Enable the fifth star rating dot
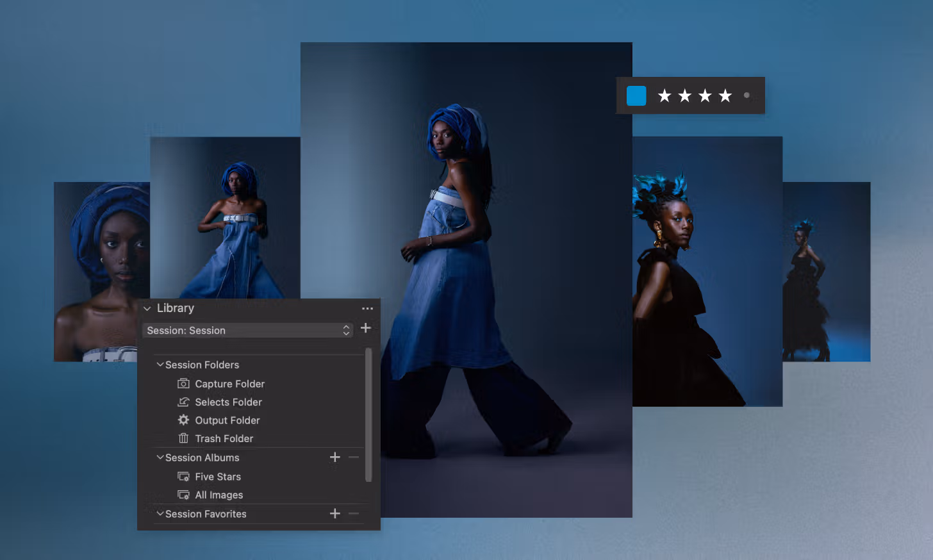The width and height of the screenshot is (933, 560). [747, 95]
